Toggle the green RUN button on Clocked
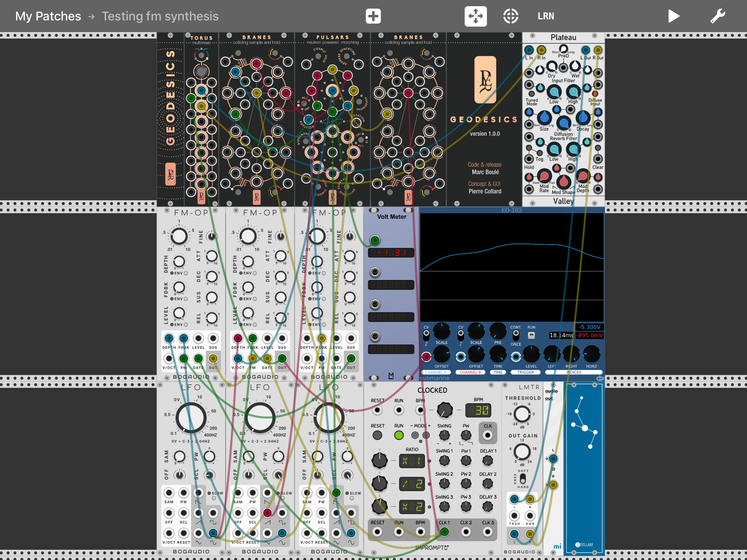This screenshot has height=560, width=747. (399, 435)
